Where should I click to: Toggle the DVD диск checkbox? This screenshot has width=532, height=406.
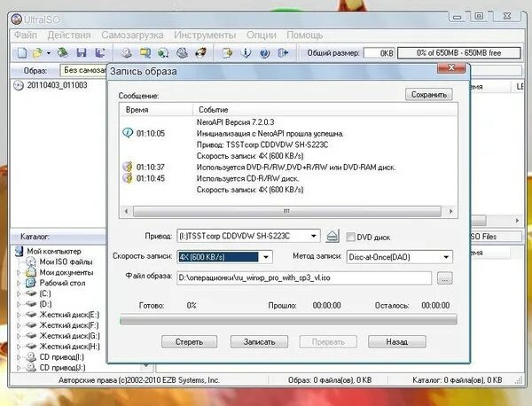[350, 237]
